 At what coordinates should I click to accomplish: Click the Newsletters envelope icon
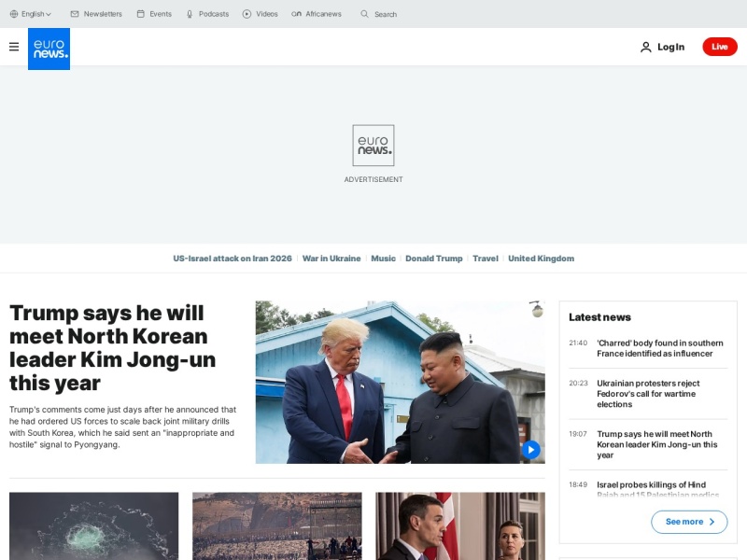pyautogui.click(x=75, y=14)
